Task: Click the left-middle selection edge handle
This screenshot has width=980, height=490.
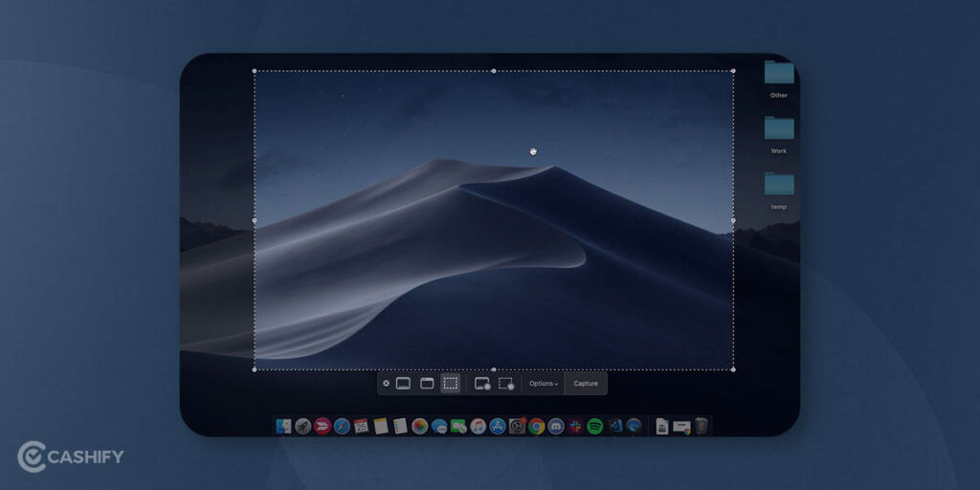Action: 255,220
